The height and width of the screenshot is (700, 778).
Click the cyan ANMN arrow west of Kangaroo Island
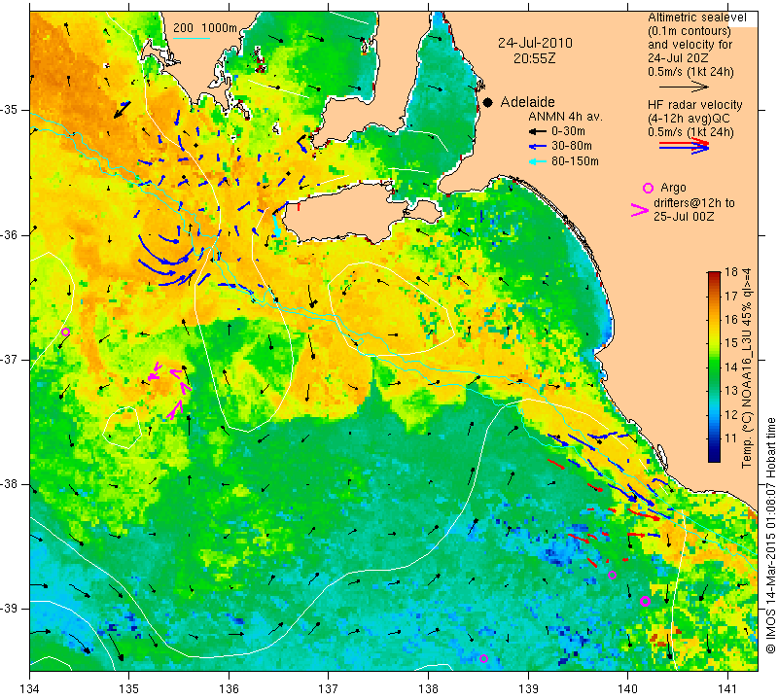276,227
